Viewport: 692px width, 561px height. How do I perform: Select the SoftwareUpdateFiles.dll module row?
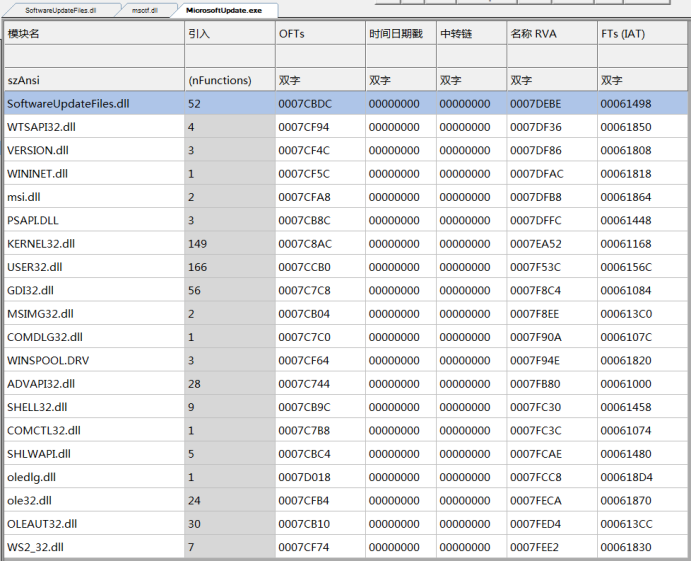click(346, 104)
